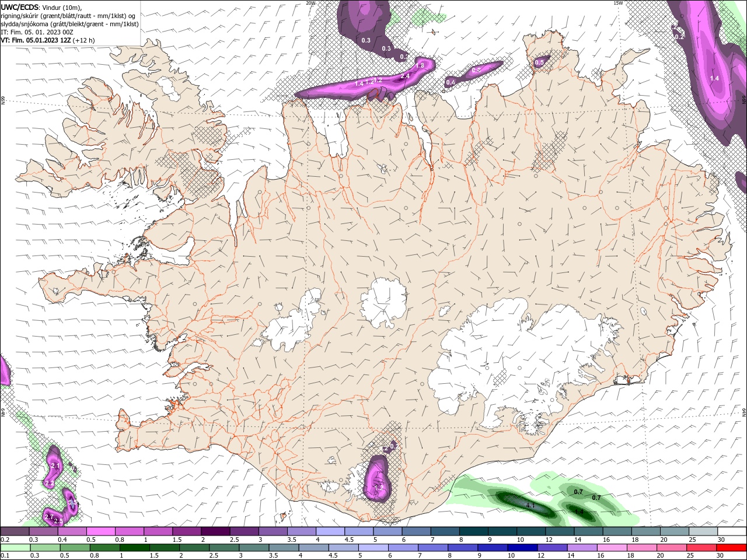747x560 pixels.
Task: Pick the darkest purple snow swatch labeled 2
Action: point(215,531)
